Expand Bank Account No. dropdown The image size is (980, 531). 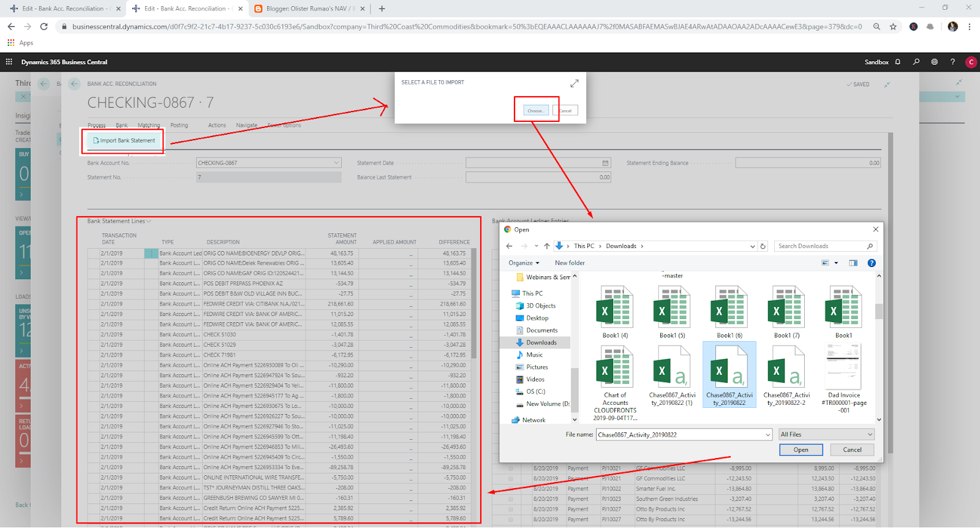coord(336,163)
